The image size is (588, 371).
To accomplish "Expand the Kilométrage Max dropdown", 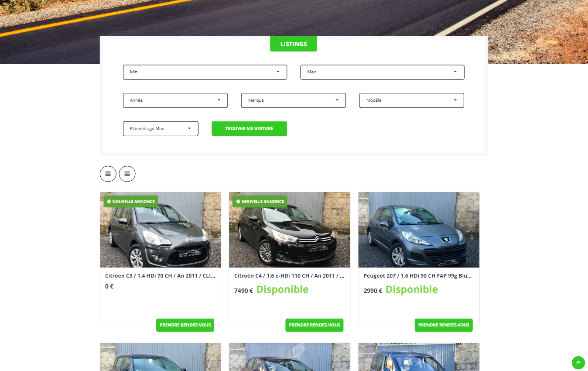I will pyautogui.click(x=161, y=129).
